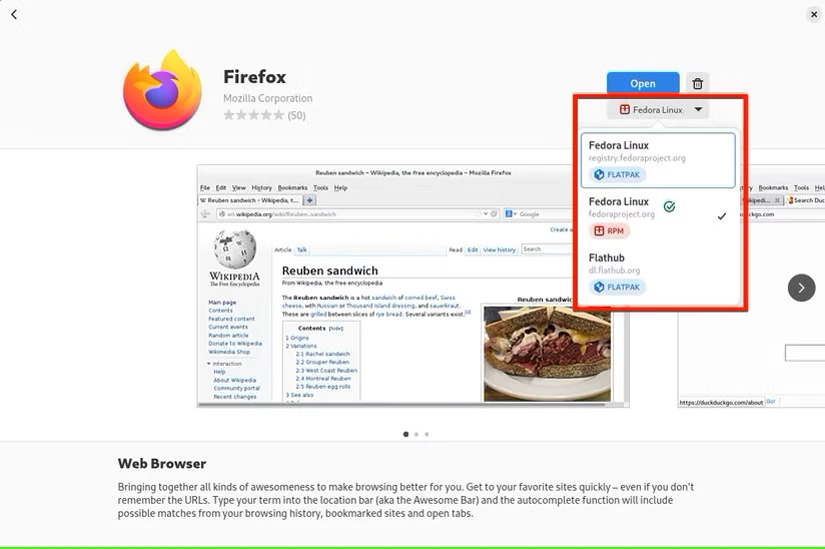
Task: Open Firefox with the Open button
Action: point(643,84)
